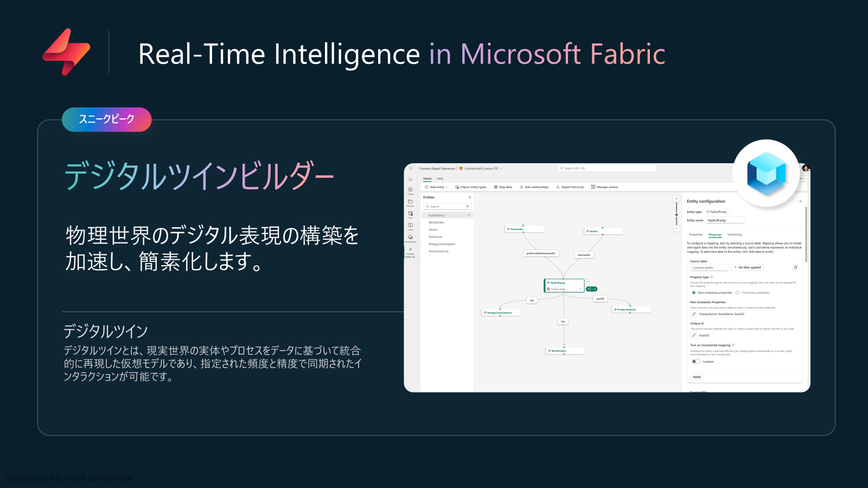
Task: Open the HydroPump row more options
Action: coord(469,215)
